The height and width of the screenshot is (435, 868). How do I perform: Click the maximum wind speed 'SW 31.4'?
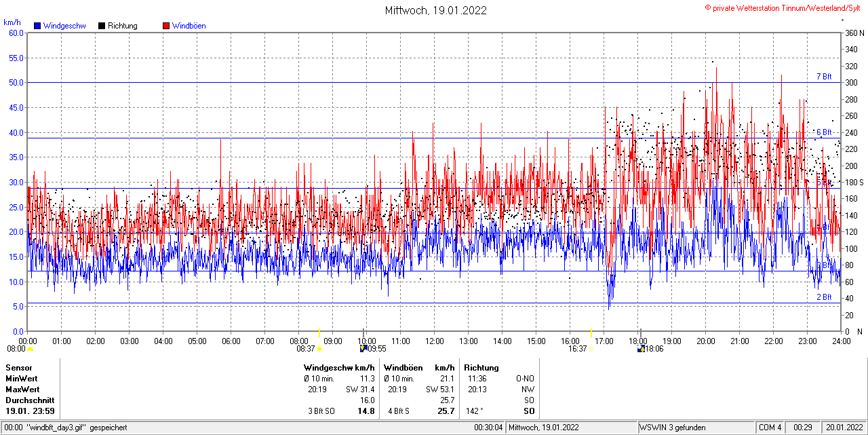point(360,390)
